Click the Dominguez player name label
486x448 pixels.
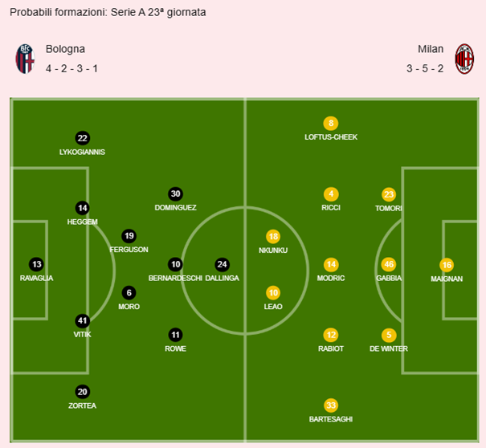[x=175, y=207]
